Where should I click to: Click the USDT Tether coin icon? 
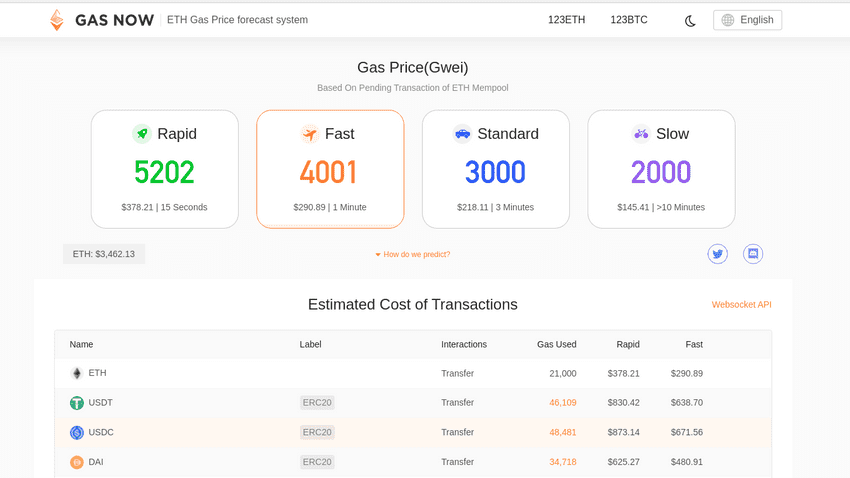77,403
